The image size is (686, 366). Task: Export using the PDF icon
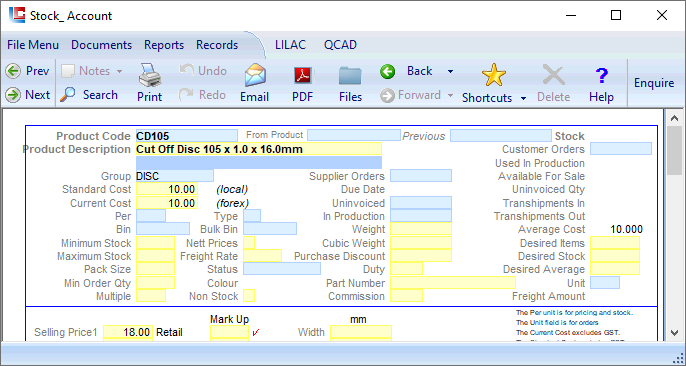[302, 75]
